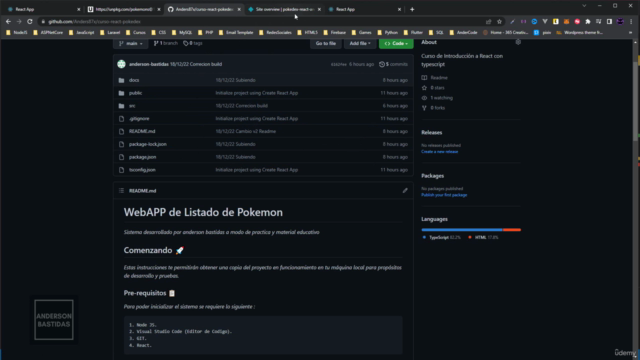Screen dimensions: 640x360
Task: Open the Firebase bookmark folder
Action: [x=334, y=33]
